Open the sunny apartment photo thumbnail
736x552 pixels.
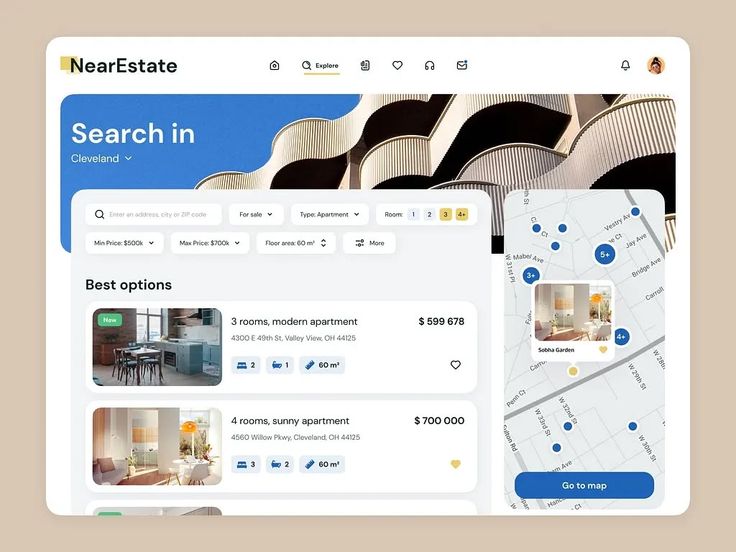[x=157, y=446]
